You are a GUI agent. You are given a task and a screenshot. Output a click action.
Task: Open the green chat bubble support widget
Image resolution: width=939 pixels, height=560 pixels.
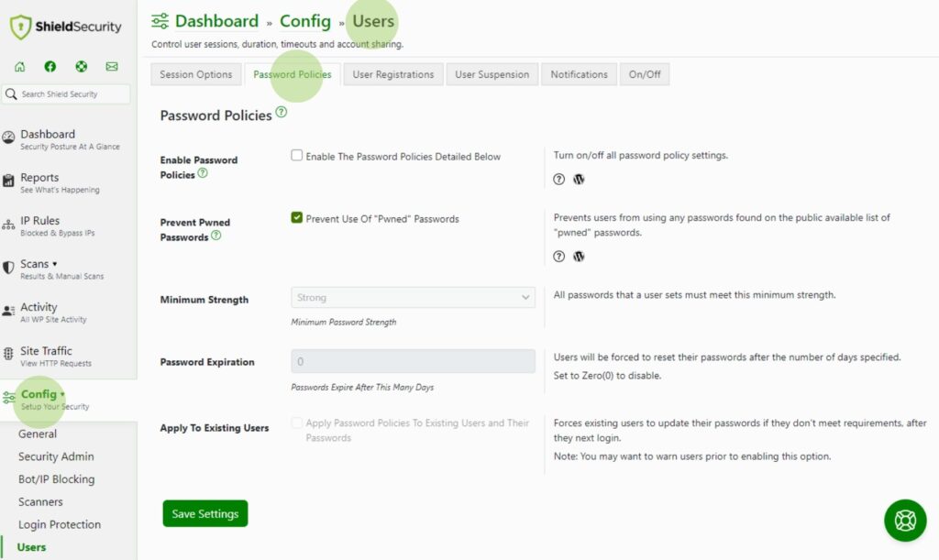pyautogui.click(x=905, y=520)
